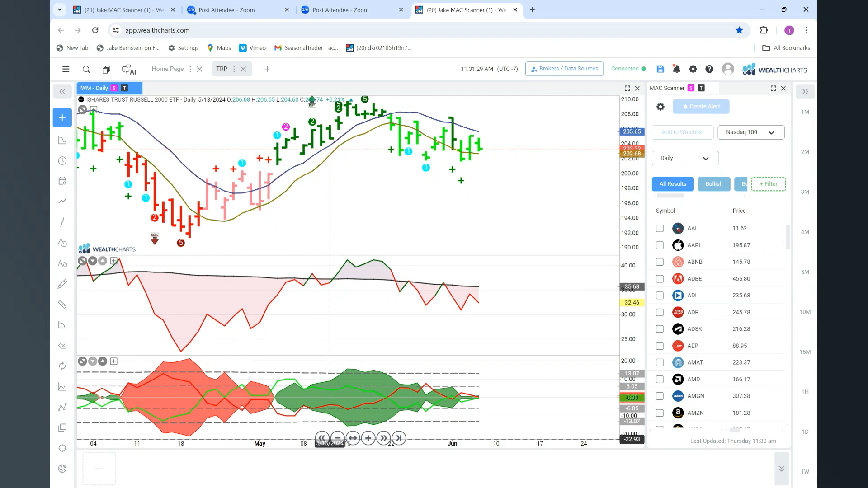Zoom out the chart with minus control
The image size is (868, 488).
(337, 438)
